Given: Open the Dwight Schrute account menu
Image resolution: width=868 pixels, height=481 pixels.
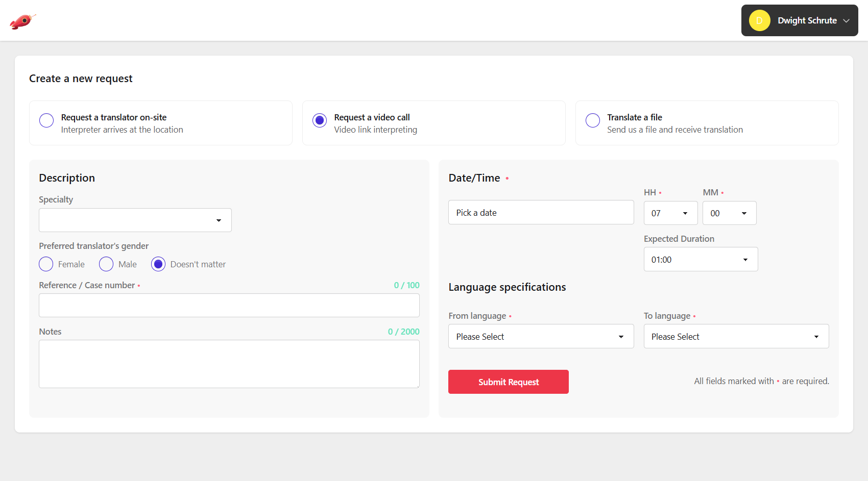Looking at the screenshot, I should (799, 20).
